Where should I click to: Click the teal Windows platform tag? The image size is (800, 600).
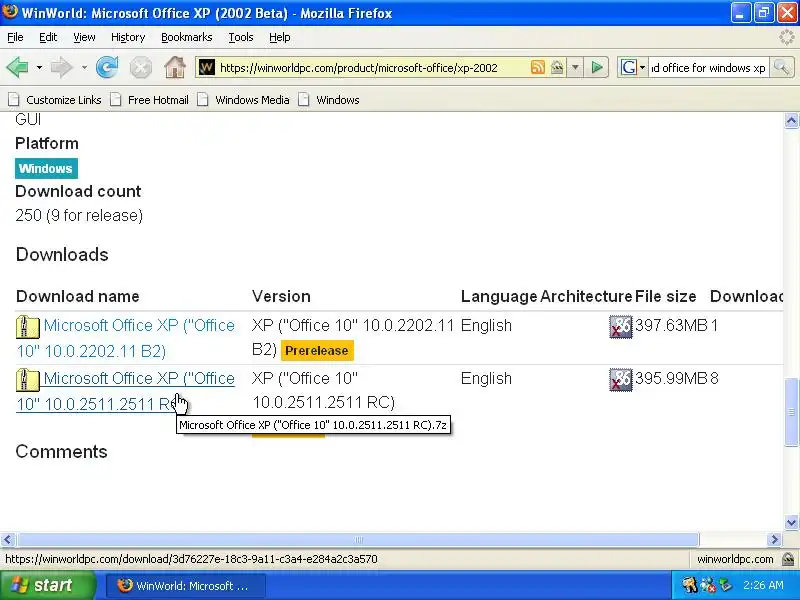(46, 168)
